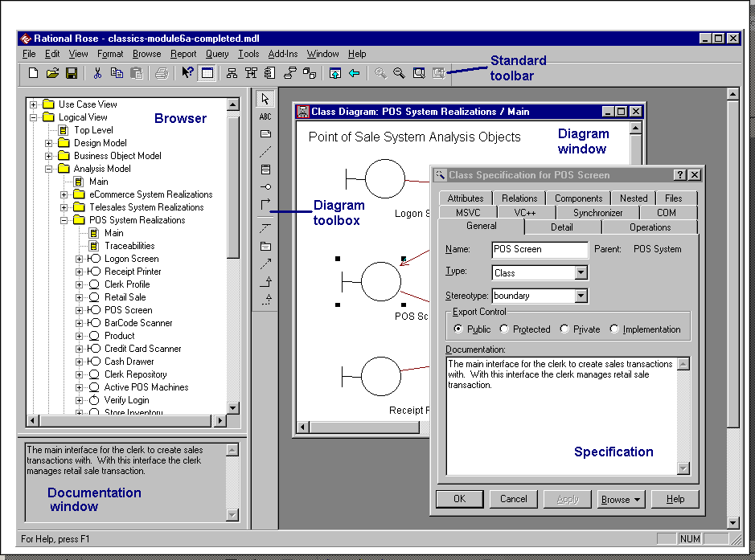Expand the Use Case View folder
Image resolution: width=755 pixels, height=560 pixels.
(x=33, y=104)
